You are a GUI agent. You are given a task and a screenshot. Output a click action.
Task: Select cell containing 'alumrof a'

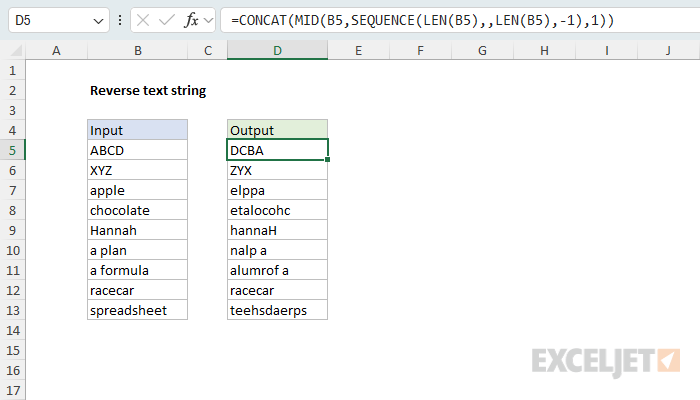tap(277, 271)
